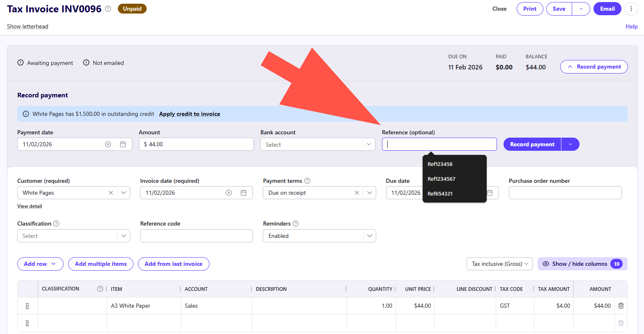Click Add from last invoice

coord(174,264)
